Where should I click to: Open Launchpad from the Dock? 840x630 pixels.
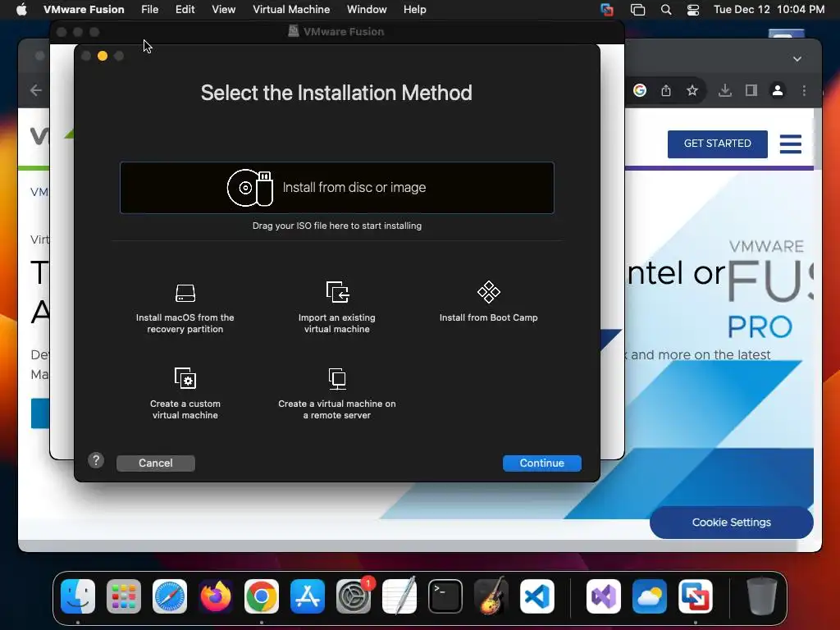pos(124,596)
